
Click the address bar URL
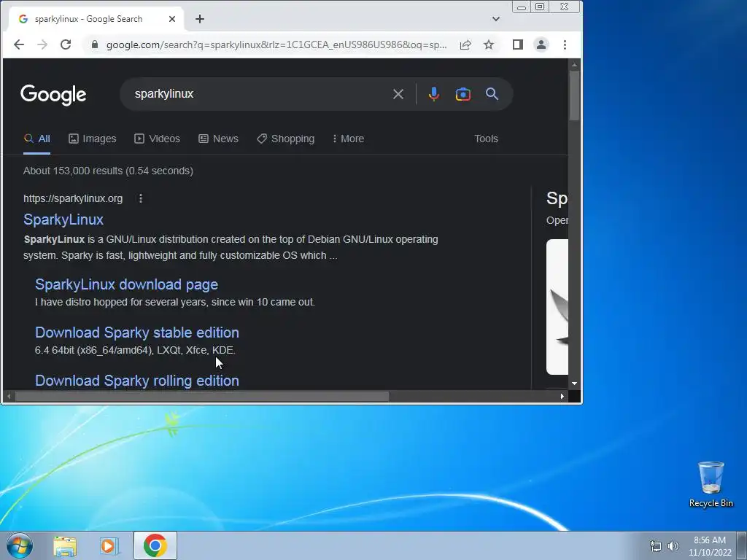[x=276, y=44]
